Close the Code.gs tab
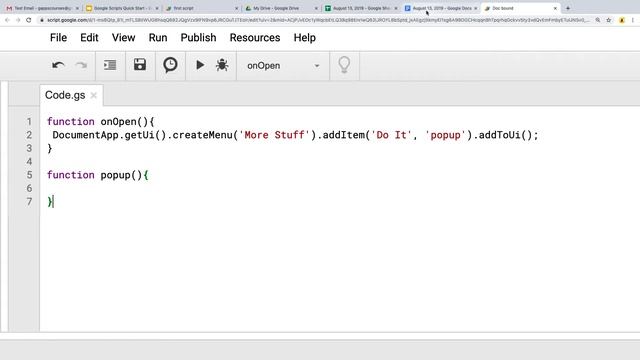 pyautogui.click(x=93, y=96)
